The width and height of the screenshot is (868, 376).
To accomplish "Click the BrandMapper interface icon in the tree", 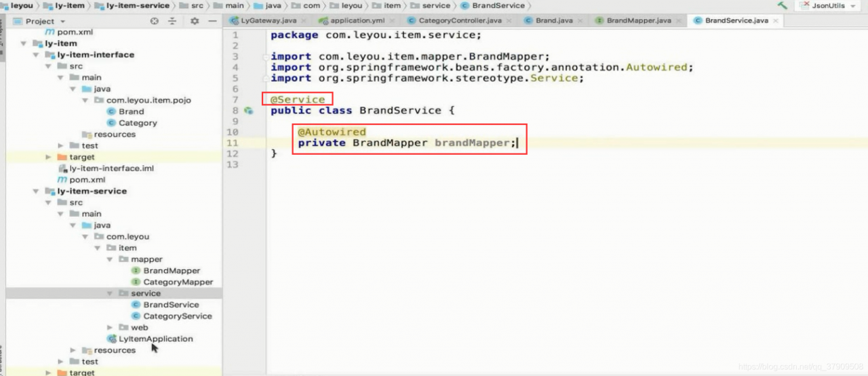I will (x=136, y=271).
